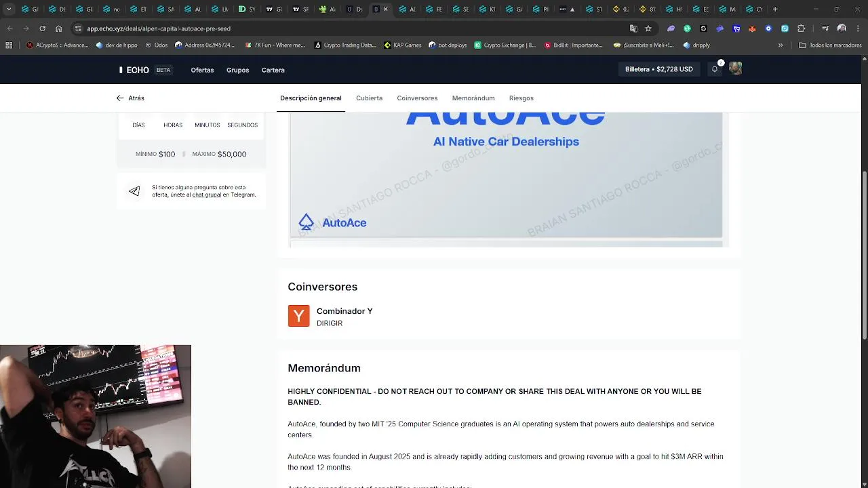Select the Descripción general tab

311,98
